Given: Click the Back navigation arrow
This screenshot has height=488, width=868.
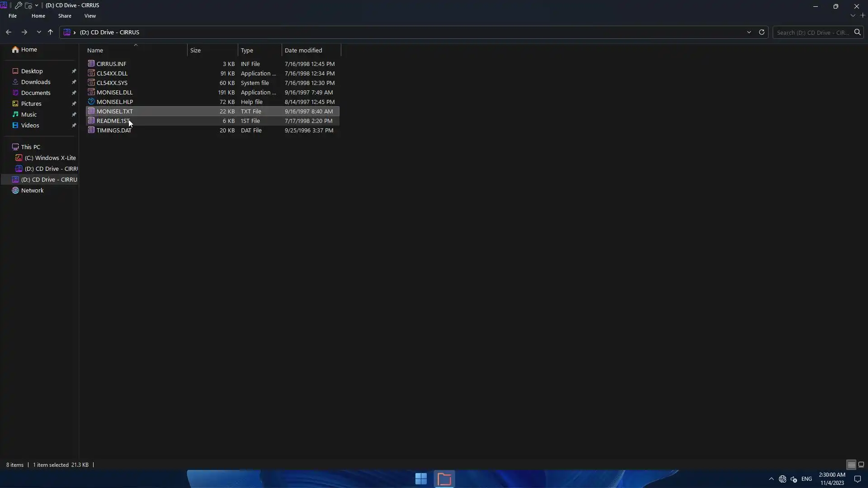Looking at the screenshot, I should point(9,32).
